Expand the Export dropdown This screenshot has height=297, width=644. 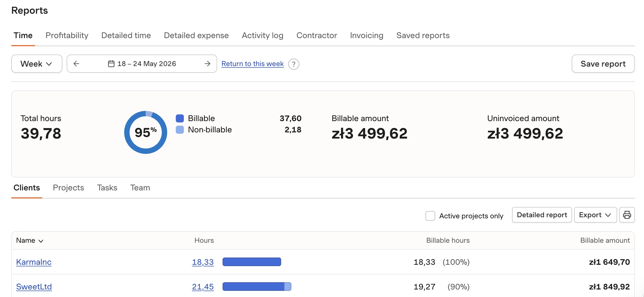[x=595, y=215]
